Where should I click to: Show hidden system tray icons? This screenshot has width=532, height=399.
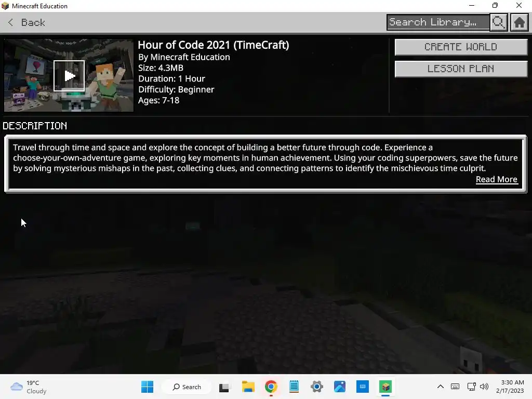pyautogui.click(x=441, y=387)
